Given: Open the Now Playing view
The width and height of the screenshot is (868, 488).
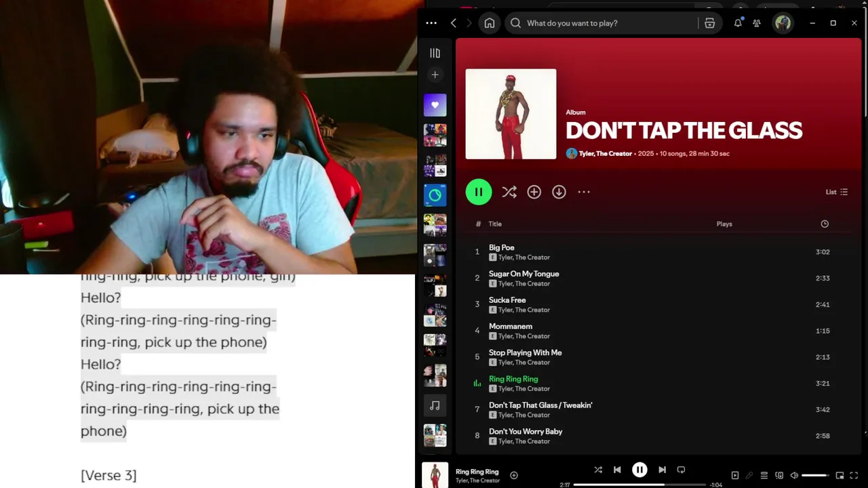Looking at the screenshot, I should click(735, 476).
